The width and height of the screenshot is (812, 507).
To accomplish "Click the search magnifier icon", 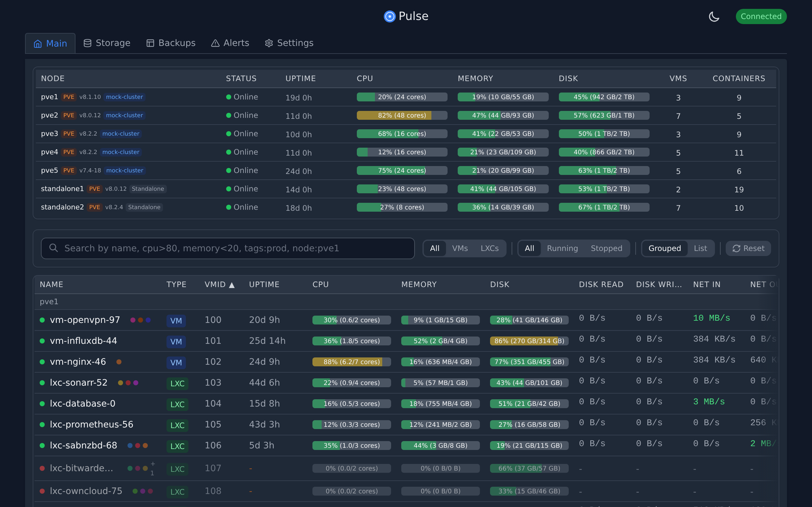I will pos(53,248).
